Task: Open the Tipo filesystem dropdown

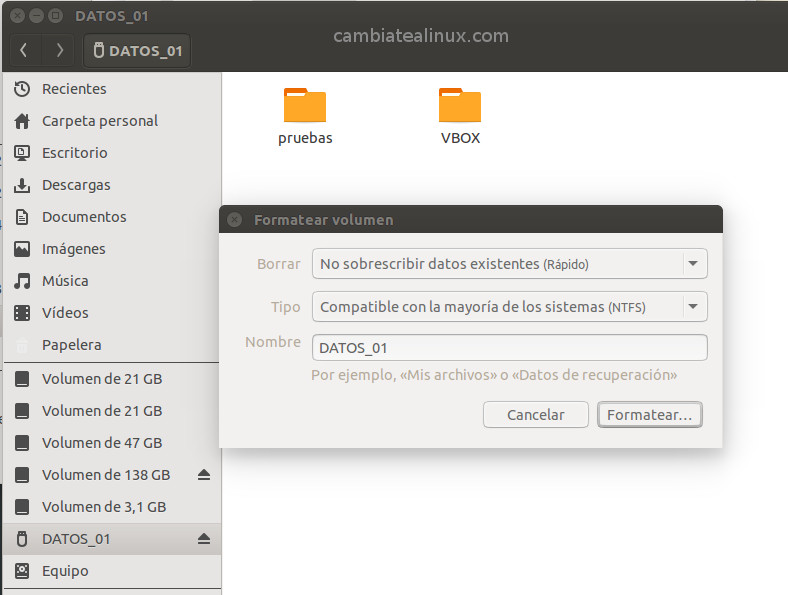Action: pos(510,307)
